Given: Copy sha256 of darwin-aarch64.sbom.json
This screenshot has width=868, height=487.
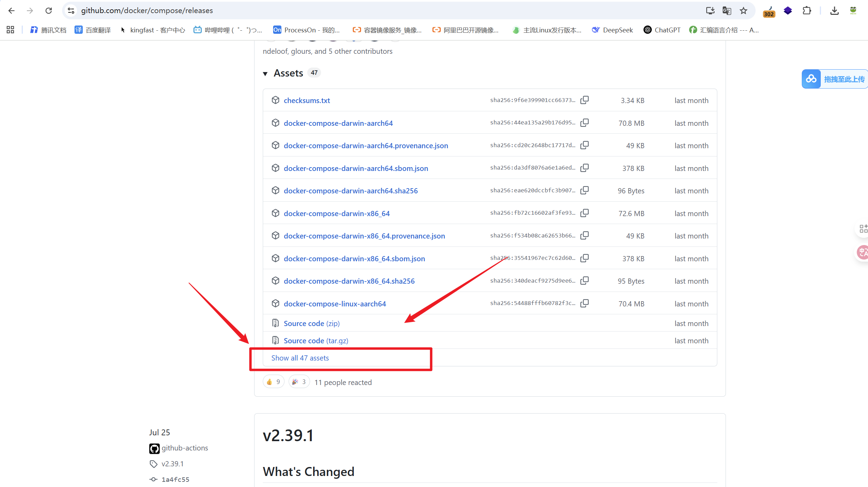Looking at the screenshot, I should click(585, 168).
